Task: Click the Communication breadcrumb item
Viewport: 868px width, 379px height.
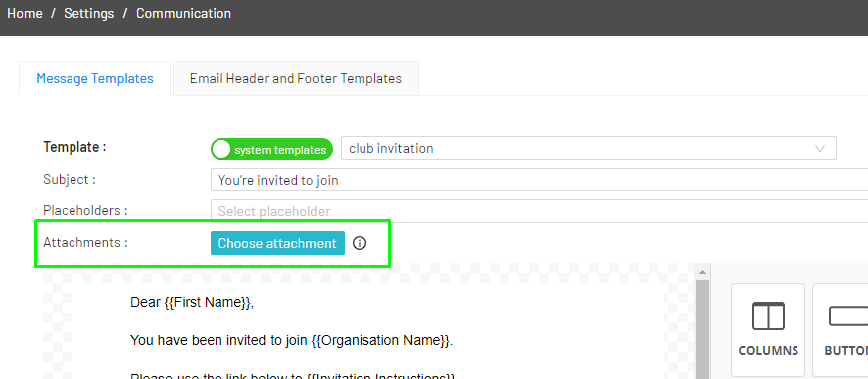Action: (x=184, y=13)
